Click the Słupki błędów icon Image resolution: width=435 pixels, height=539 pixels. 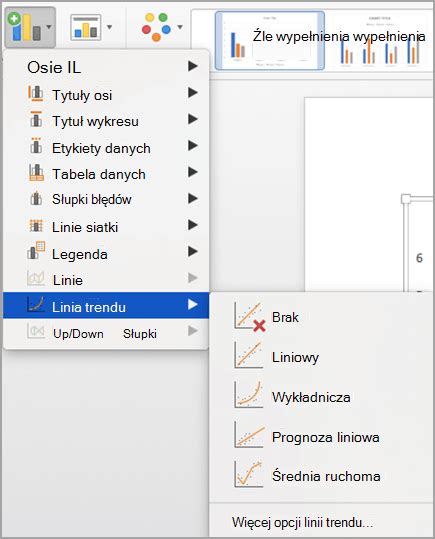tap(36, 198)
